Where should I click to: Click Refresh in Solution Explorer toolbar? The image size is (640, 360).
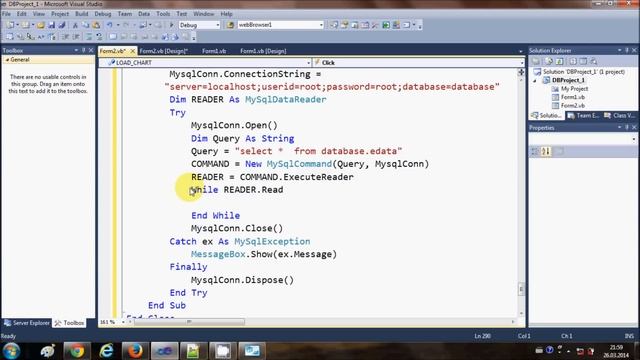pyautogui.click(x=560, y=61)
